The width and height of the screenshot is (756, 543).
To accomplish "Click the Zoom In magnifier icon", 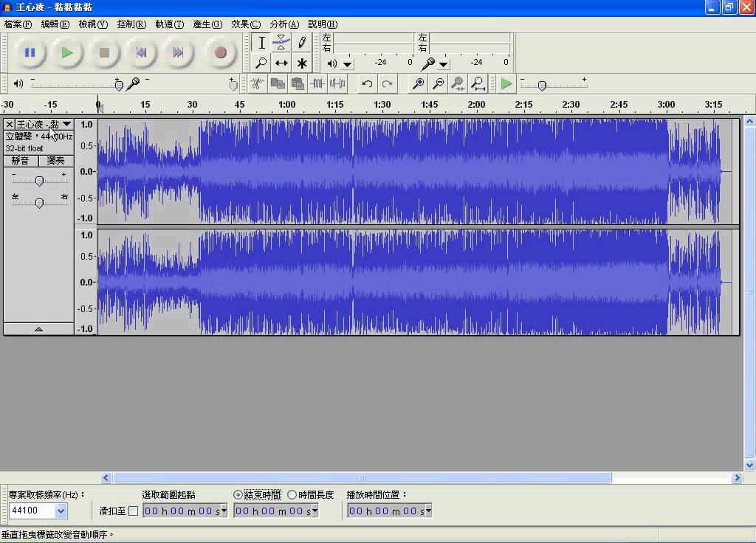I will pyautogui.click(x=418, y=83).
